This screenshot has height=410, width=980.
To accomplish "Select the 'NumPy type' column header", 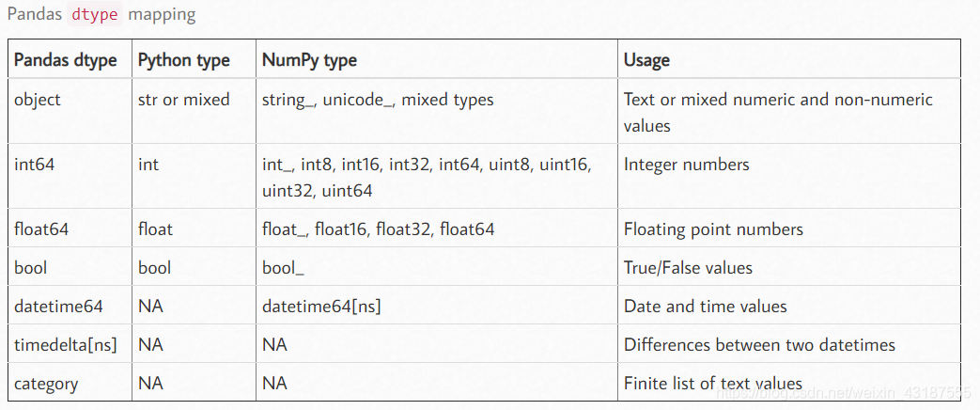I will click(310, 60).
